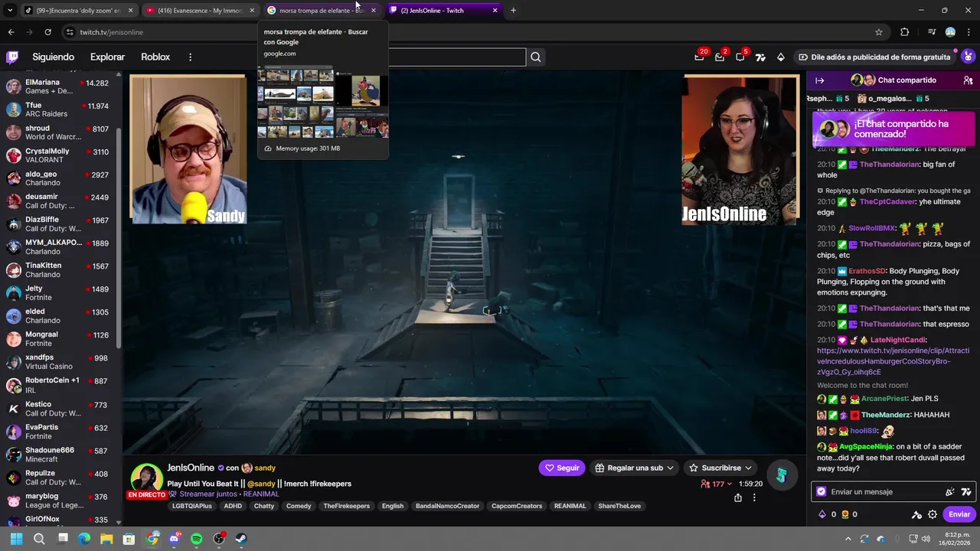Open the celebration confetti icon in chat input
The height and width of the screenshot is (551, 980).
coord(950,492)
